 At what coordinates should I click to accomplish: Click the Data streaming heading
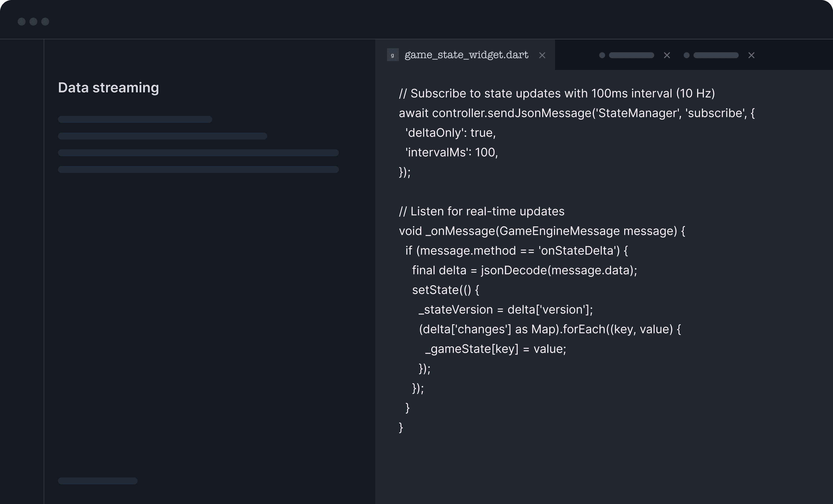pyautogui.click(x=108, y=87)
